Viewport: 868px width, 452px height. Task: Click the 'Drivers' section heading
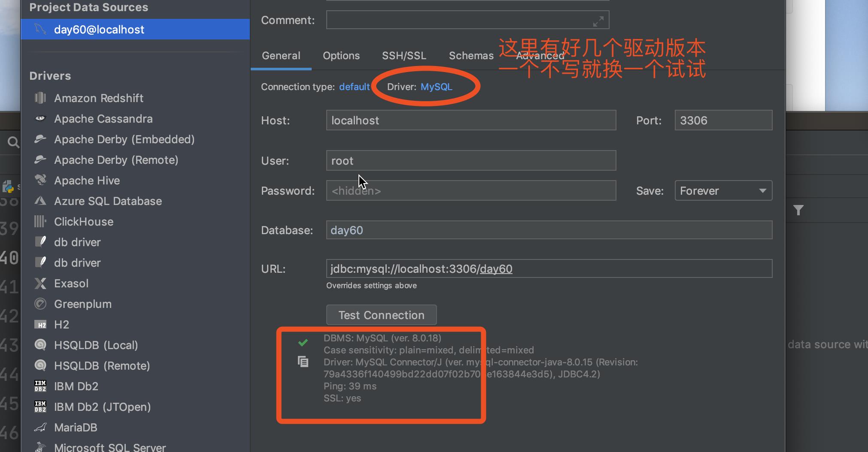(50, 76)
